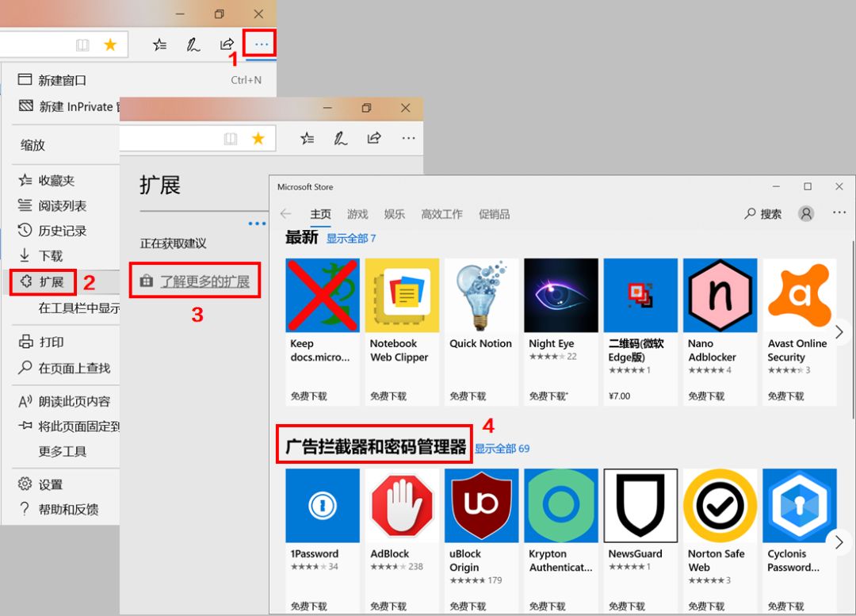Open the favorites hub icon
Viewport: 856px width, 616px height.
(x=159, y=44)
